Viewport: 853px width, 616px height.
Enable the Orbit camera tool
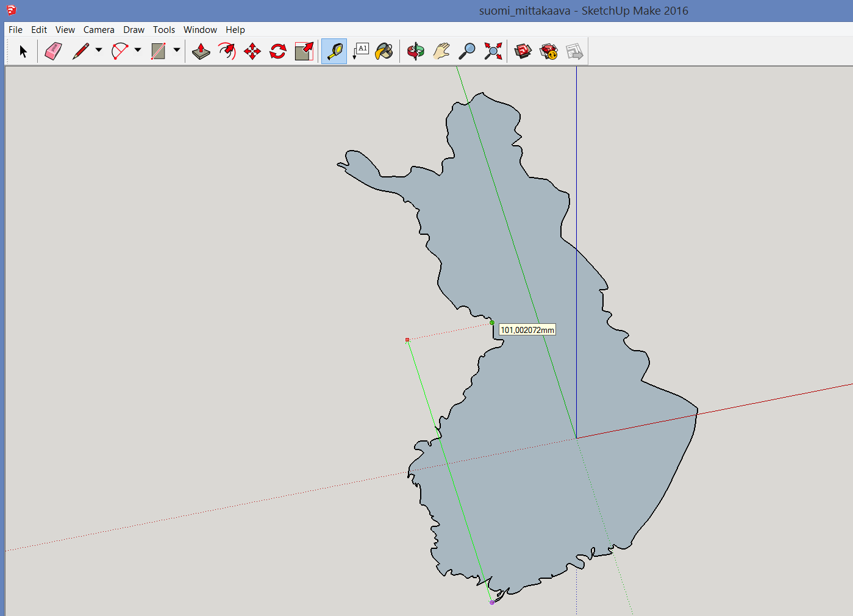click(x=416, y=52)
